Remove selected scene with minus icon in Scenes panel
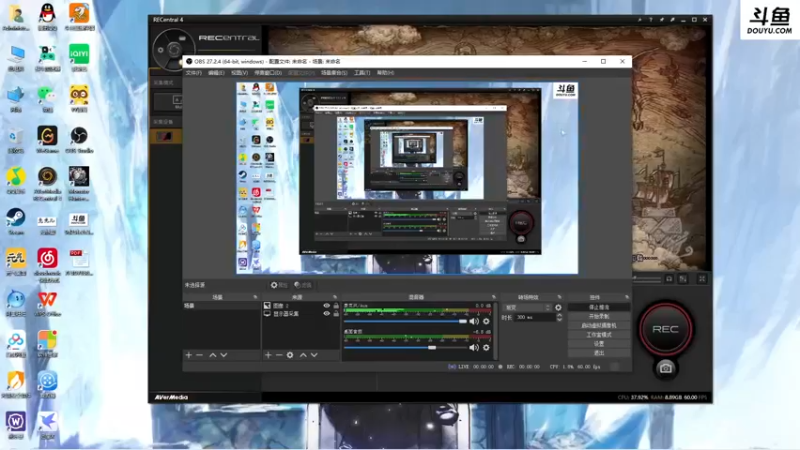 click(x=199, y=355)
